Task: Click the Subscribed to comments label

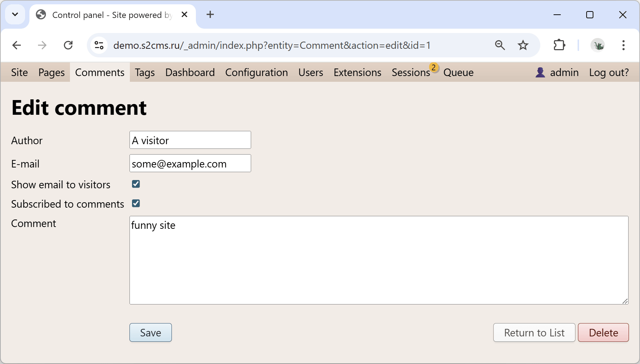Action: (68, 204)
